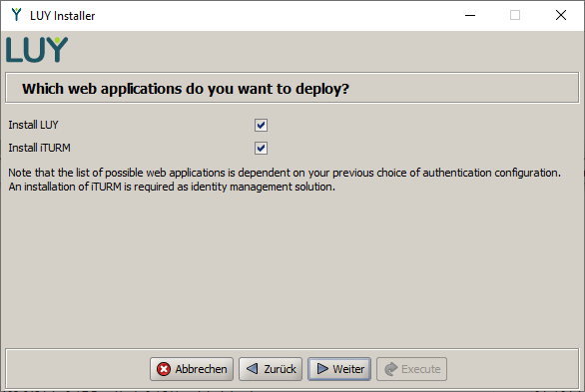Click the disabled maximize window button
This screenshot has width=585, height=392.
[x=515, y=15]
